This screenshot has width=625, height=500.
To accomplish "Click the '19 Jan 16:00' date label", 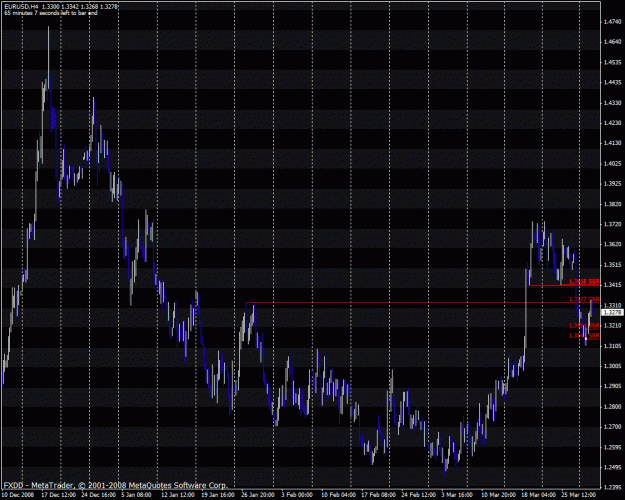I will [217, 495].
